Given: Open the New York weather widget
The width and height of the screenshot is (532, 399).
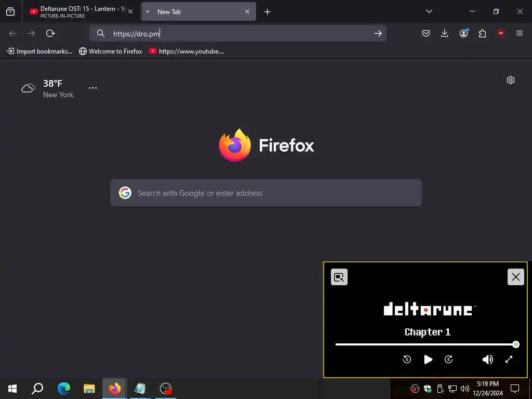Looking at the screenshot, I should [47, 88].
